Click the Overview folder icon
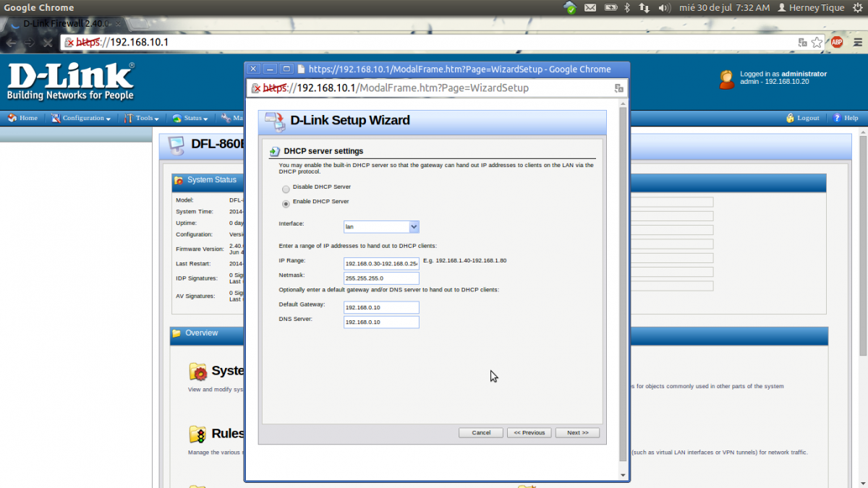868x488 pixels. 176,333
